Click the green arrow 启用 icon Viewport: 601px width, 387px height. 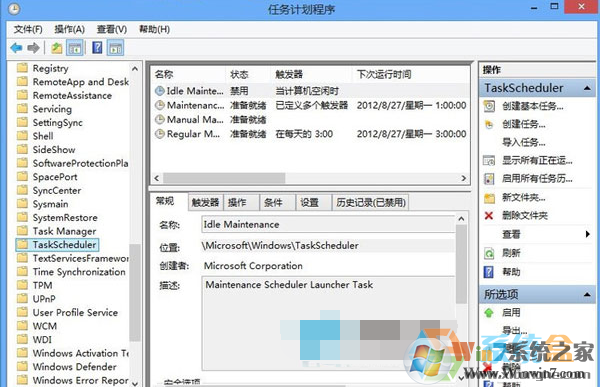pyautogui.click(x=489, y=313)
